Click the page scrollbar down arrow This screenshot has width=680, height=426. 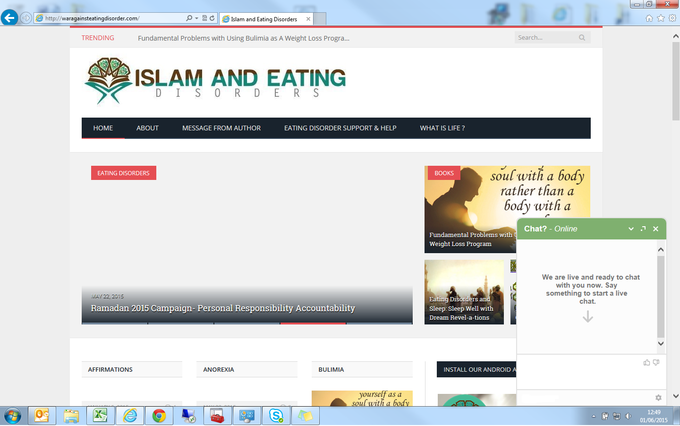[x=676, y=396]
